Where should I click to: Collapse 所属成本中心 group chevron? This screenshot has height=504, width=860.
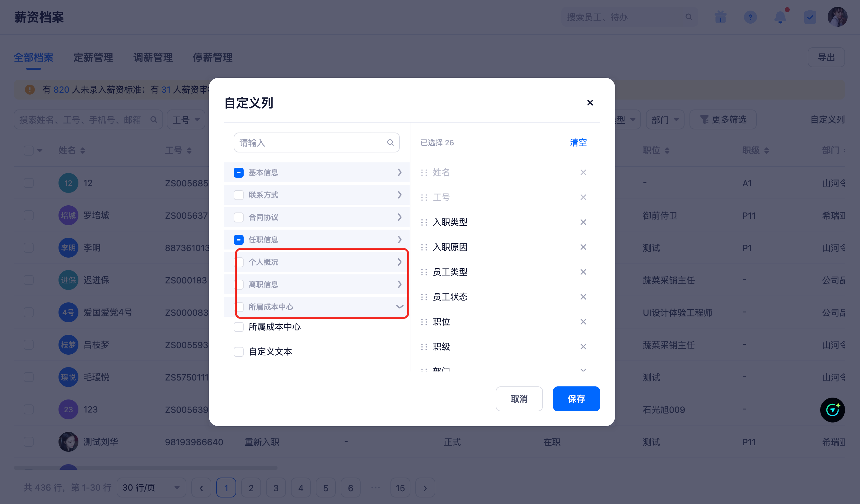[399, 307]
